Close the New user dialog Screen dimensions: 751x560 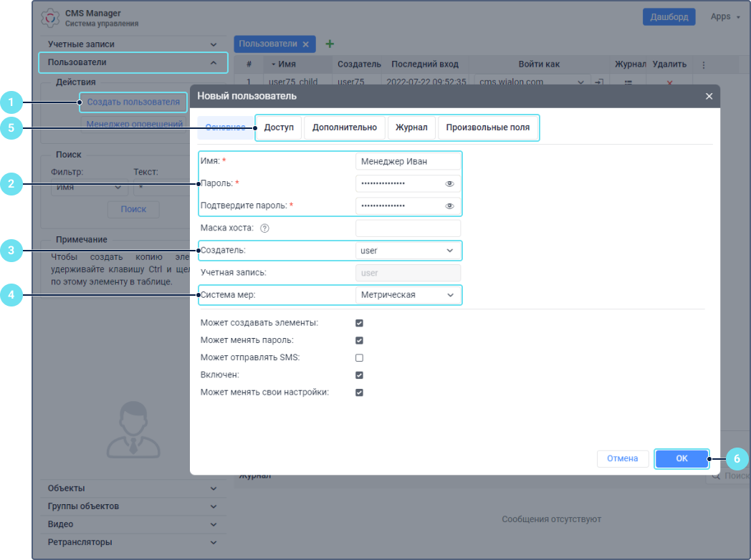pyautogui.click(x=709, y=96)
